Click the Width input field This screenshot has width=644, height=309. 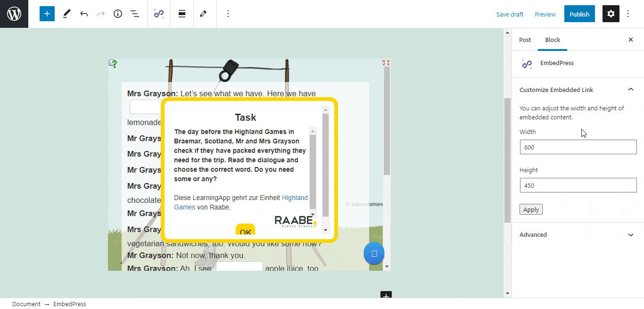(578, 147)
